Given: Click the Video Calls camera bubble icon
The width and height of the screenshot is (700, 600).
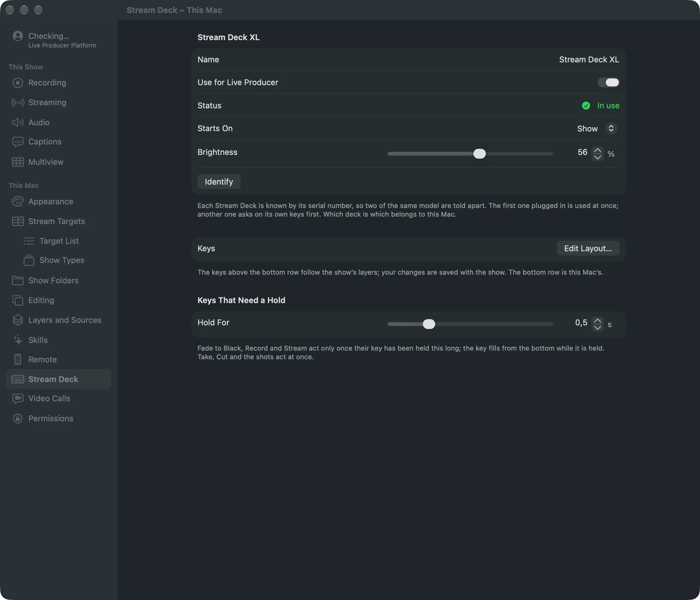Looking at the screenshot, I should [18, 399].
